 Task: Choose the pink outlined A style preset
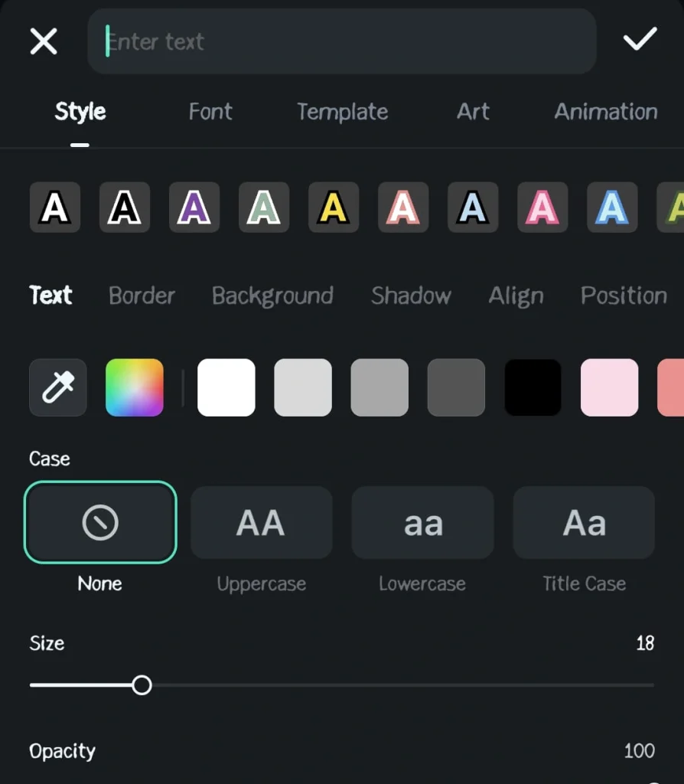click(x=542, y=207)
